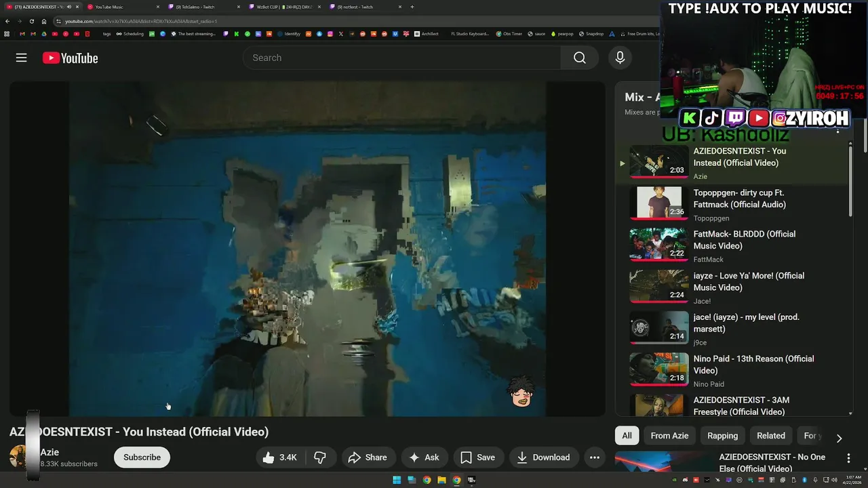Select the From Azie filter chip
The image size is (868, 488).
(669, 436)
